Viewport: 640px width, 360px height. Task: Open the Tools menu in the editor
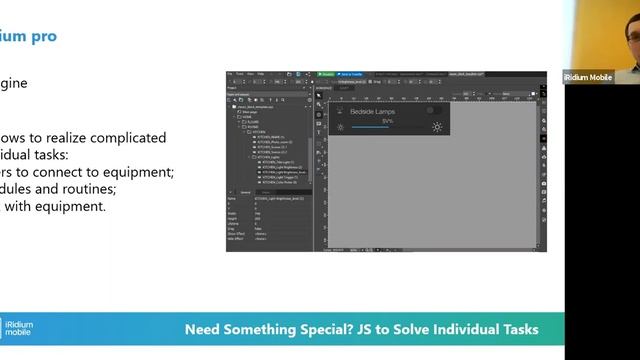tap(240, 74)
